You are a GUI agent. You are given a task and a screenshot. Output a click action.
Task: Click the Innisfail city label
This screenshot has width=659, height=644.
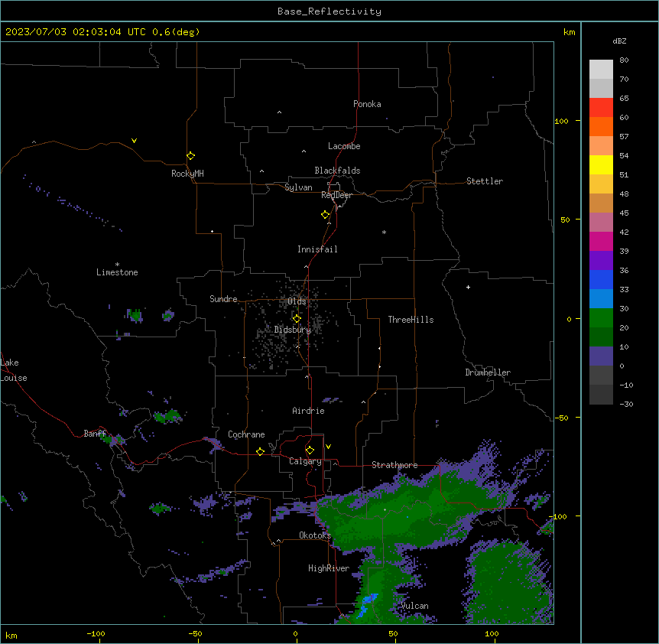[317, 249]
